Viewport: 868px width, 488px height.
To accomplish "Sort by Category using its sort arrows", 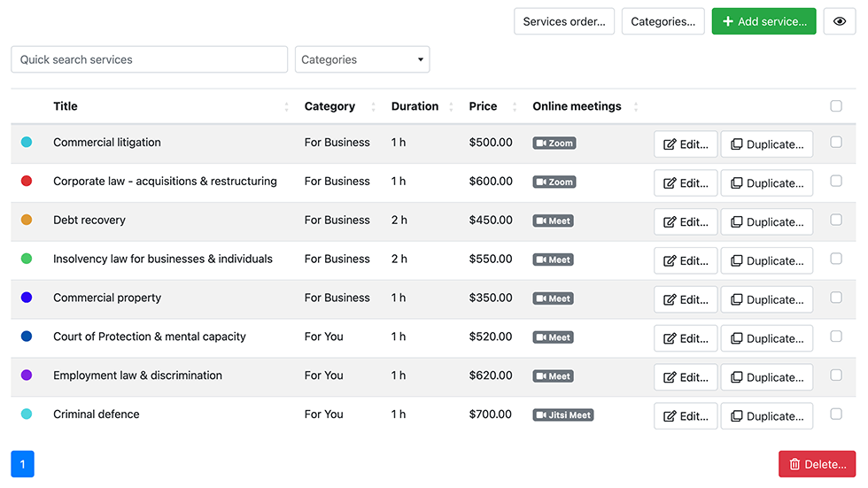I will pyautogui.click(x=373, y=107).
